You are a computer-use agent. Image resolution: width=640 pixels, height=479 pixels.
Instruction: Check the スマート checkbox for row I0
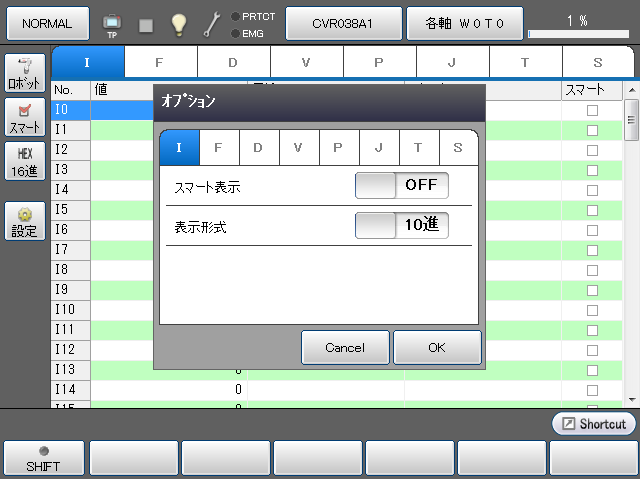(x=592, y=110)
